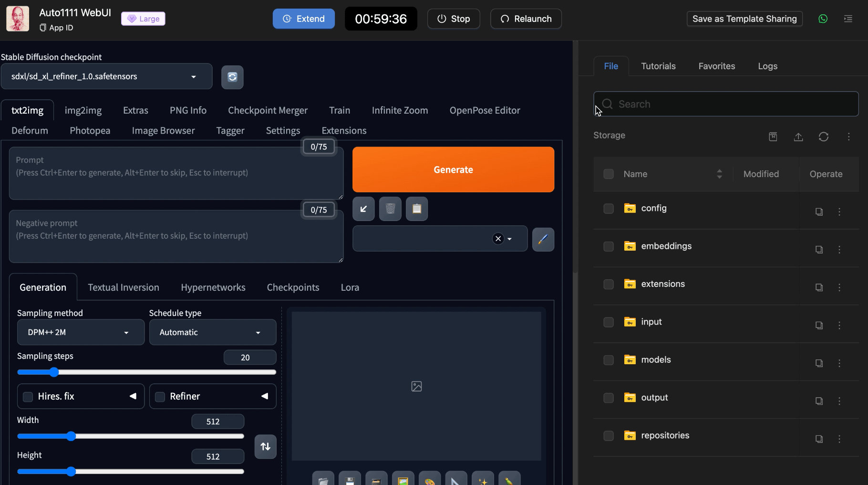Open the PNG Info tab
The width and height of the screenshot is (868, 485).
(x=188, y=110)
